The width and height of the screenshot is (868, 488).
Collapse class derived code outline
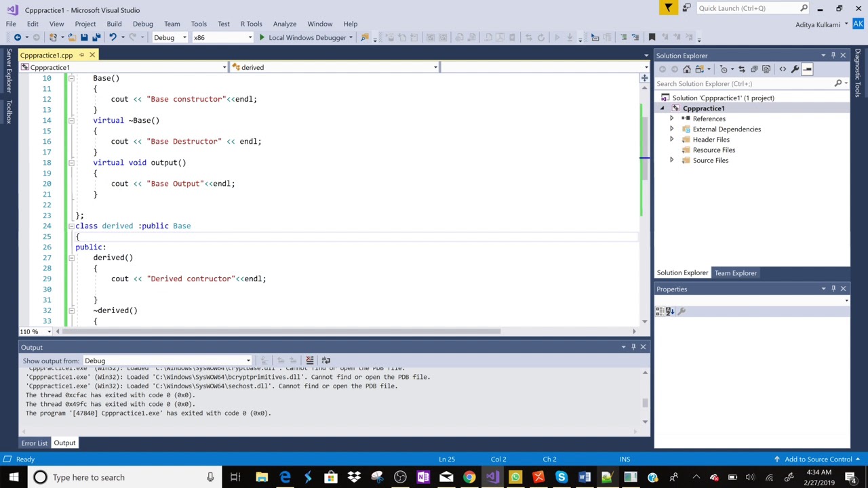tap(71, 226)
